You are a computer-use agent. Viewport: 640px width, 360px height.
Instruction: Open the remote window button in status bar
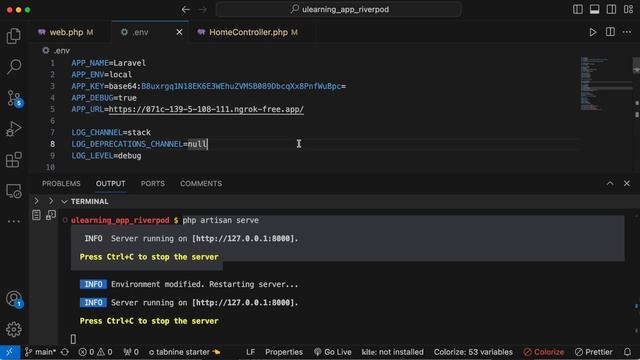click(10, 352)
